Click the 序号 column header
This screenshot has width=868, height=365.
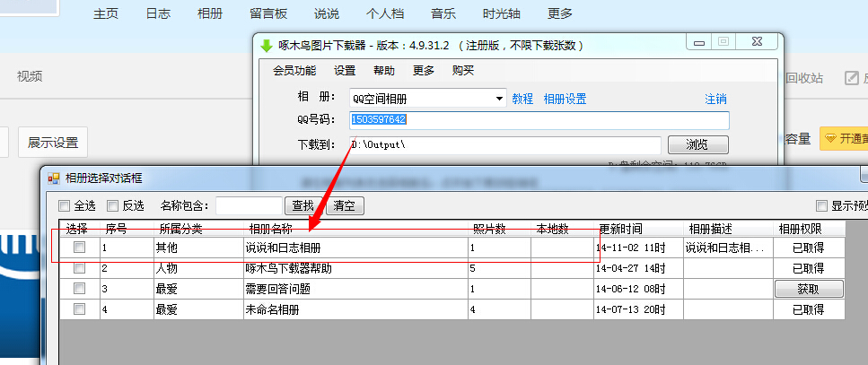tap(127, 229)
